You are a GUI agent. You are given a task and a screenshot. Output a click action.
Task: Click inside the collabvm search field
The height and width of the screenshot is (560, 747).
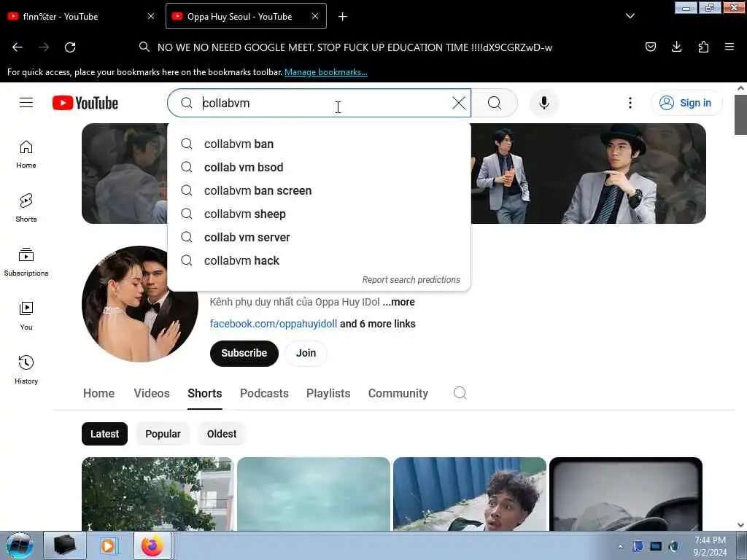pyautogui.click(x=320, y=103)
